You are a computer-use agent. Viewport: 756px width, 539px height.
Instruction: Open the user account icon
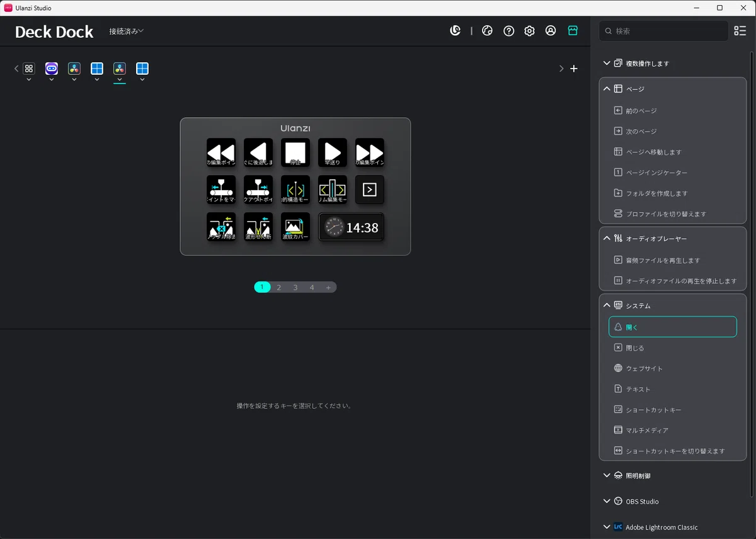(x=551, y=31)
